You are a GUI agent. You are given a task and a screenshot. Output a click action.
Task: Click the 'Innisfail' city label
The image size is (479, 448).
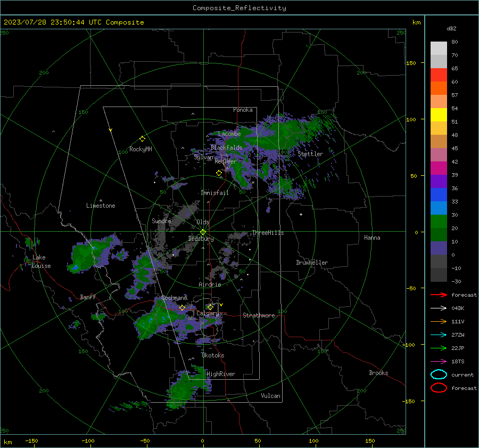click(214, 193)
